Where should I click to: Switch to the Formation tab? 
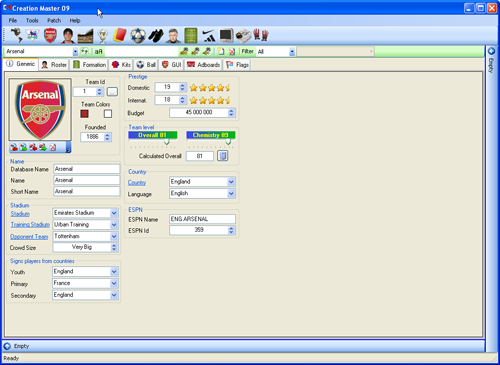90,65
